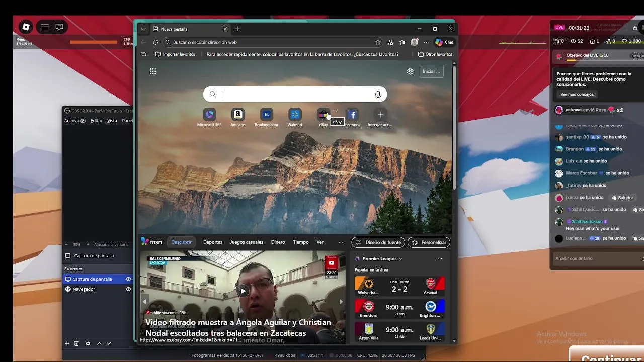Click Ver más consejos button
The image size is (644, 362).
coord(577,94)
